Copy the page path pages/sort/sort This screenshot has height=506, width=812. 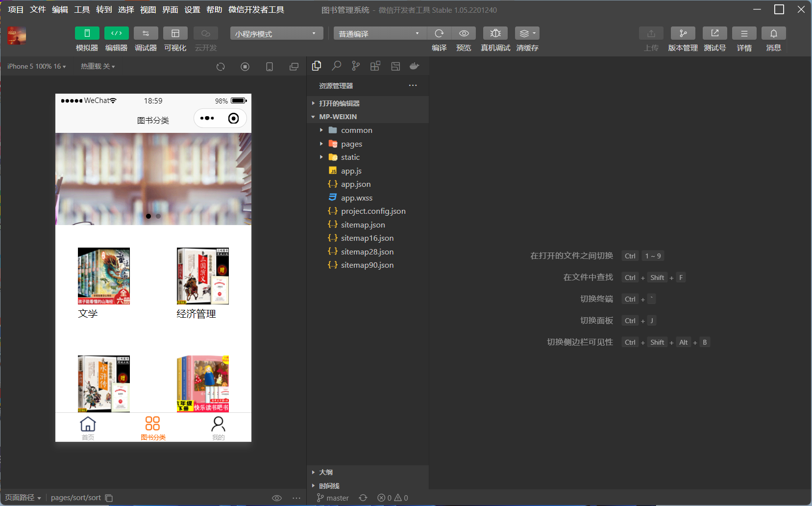tap(109, 498)
